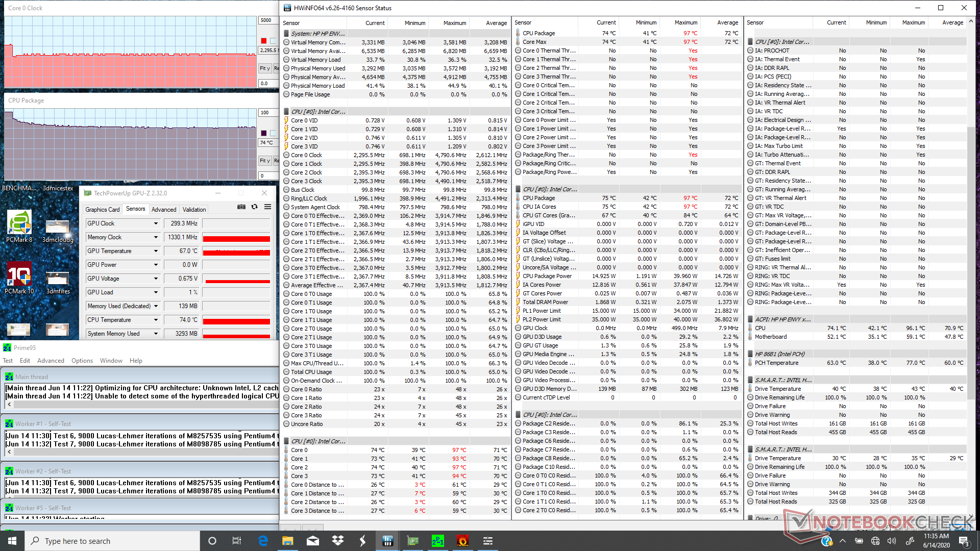Open the Prime95 Edit menu
The image size is (980, 551).
tap(25, 360)
